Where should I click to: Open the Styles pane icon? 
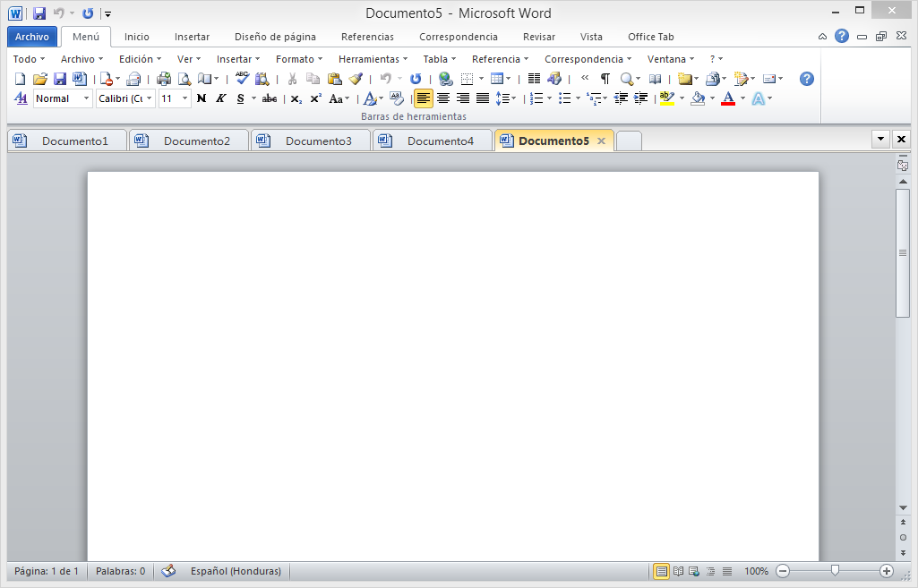[x=21, y=98]
